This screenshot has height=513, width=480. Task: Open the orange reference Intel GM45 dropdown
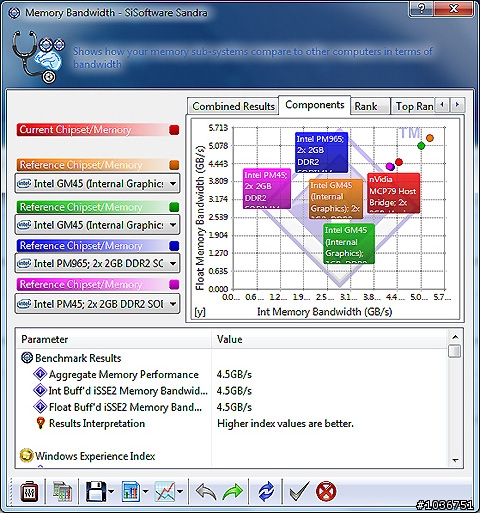coord(97,183)
